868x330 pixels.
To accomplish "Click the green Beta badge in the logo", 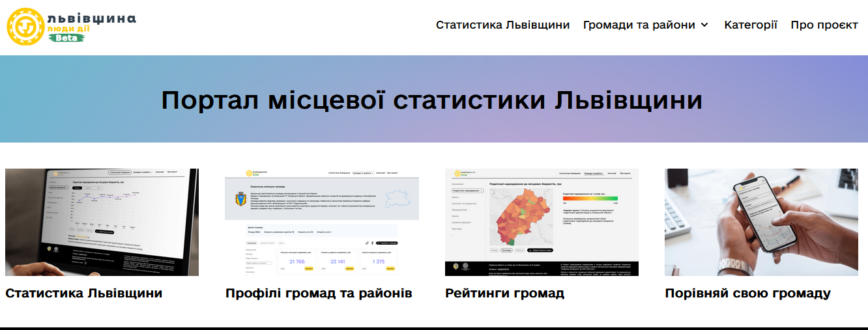I will (68, 38).
